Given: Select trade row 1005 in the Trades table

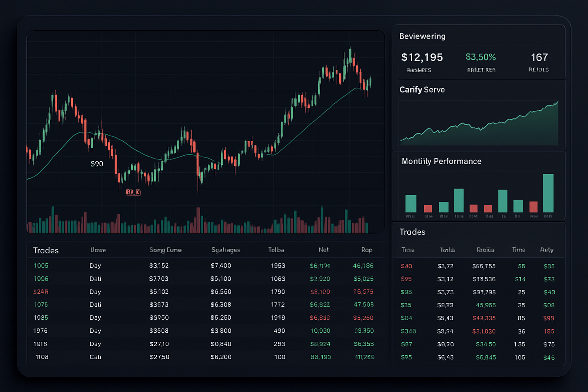Looking at the screenshot, I should (x=41, y=265).
